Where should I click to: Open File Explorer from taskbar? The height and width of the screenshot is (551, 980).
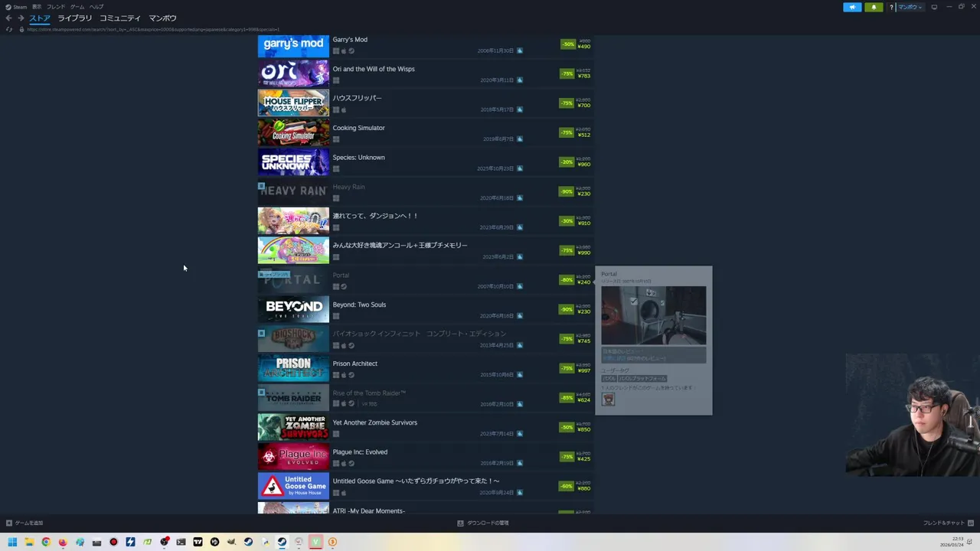(x=29, y=542)
